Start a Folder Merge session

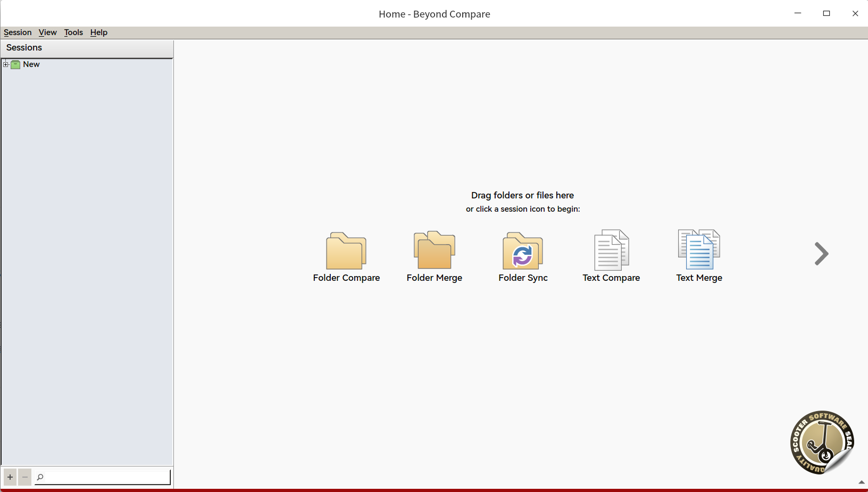coord(435,256)
